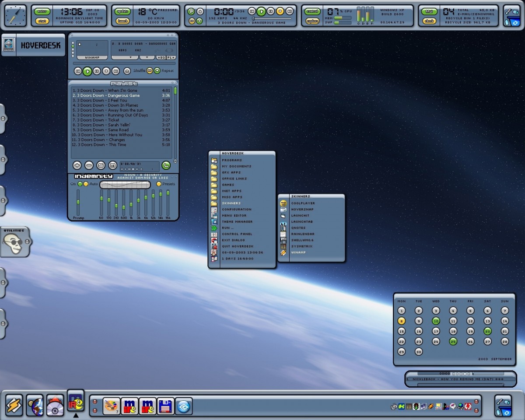Launch the globe browser dock icon
The width and height of the screenshot is (525, 420).
tap(35, 405)
